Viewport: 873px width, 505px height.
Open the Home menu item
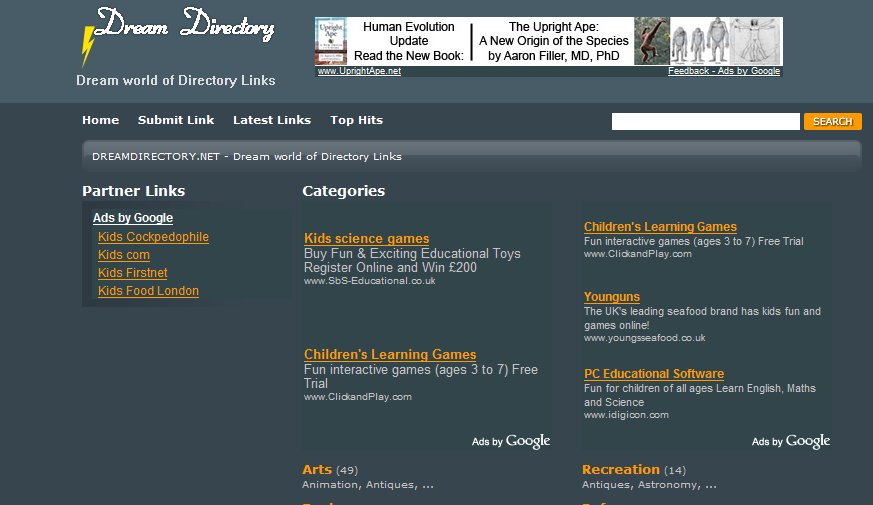(x=101, y=120)
